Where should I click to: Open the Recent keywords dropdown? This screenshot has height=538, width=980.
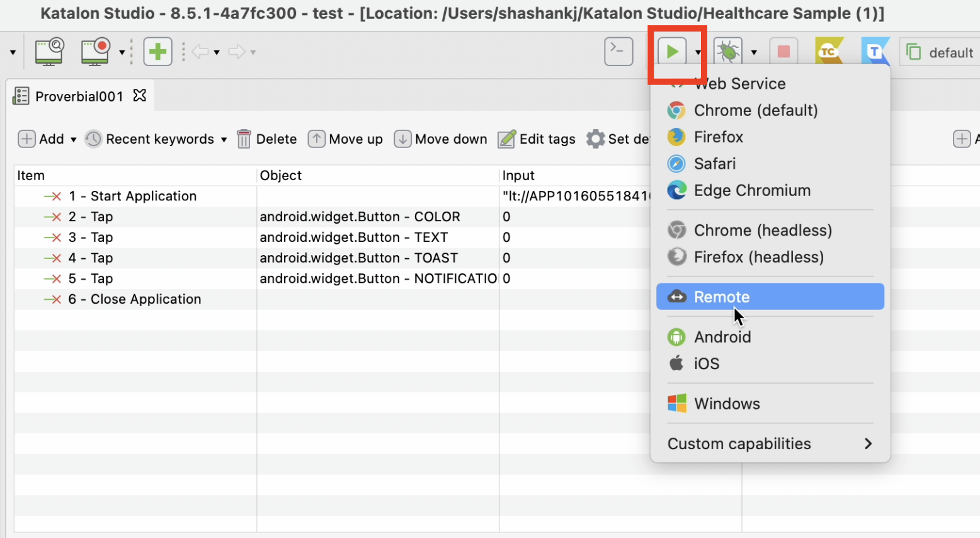tap(156, 139)
